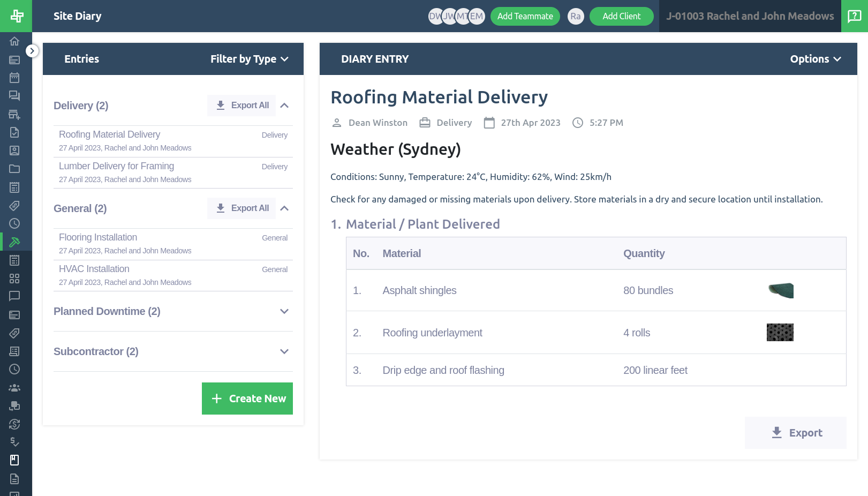The width and height of the screenshot is (868, 496).
Task: Collapse the Delivery entries section
Action: tap(284, 105)
